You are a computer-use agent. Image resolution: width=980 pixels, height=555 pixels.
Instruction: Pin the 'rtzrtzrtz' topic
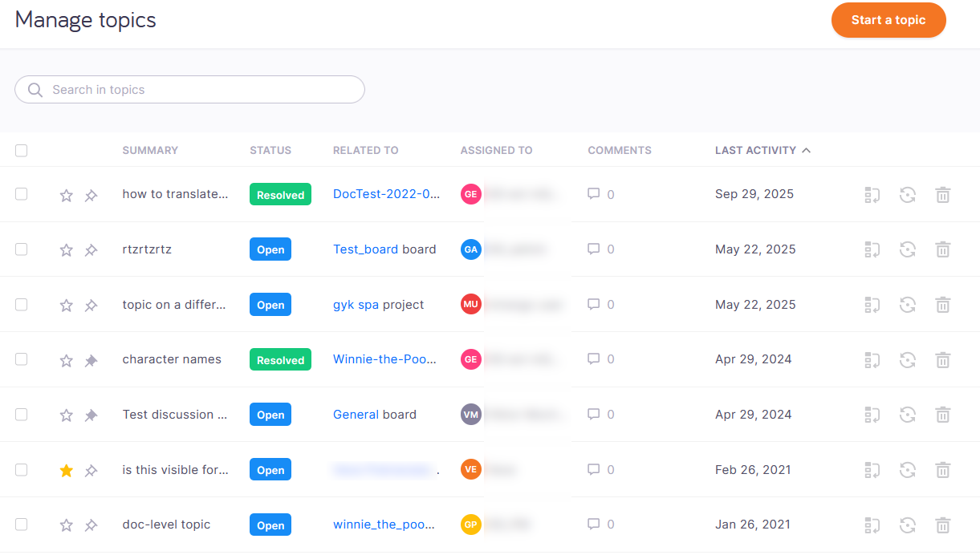tap(91, 249)
